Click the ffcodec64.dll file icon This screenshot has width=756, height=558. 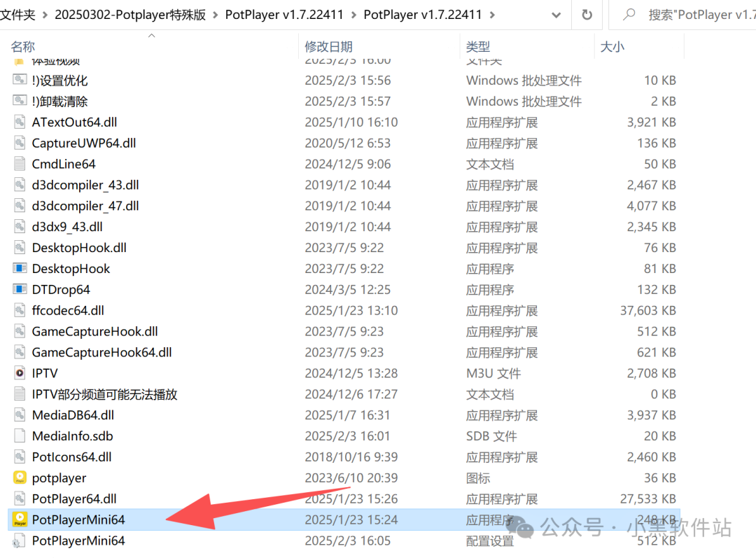20,310
